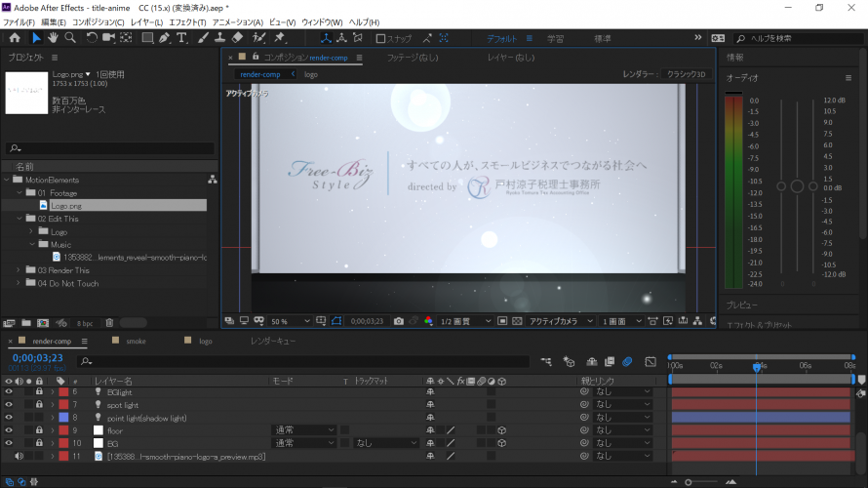Select the Hand tool
Image resolution: width=868 pixels, height=488 pixels.
pos(53,38)
